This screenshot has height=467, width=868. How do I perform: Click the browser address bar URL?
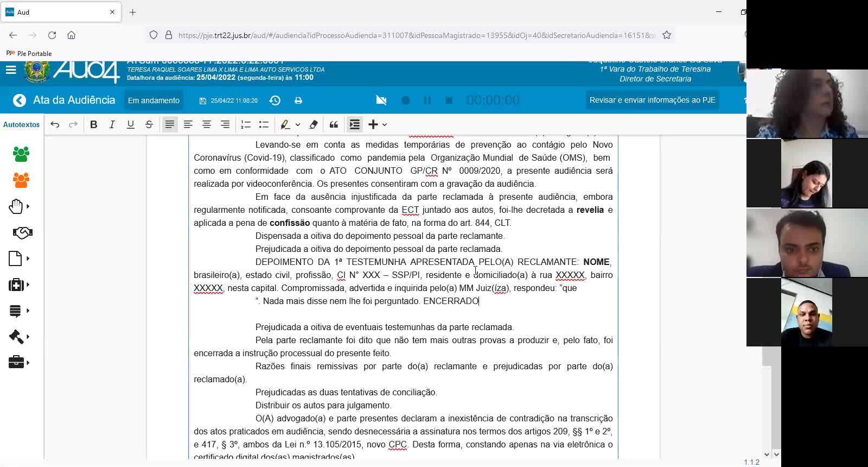click(x=417, y=35)
